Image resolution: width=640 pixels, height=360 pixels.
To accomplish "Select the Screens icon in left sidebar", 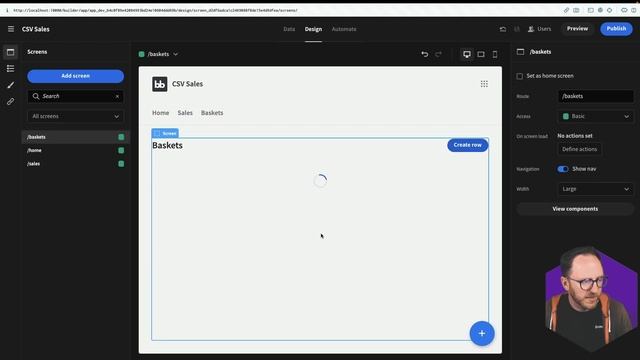I will click(11, 52).
